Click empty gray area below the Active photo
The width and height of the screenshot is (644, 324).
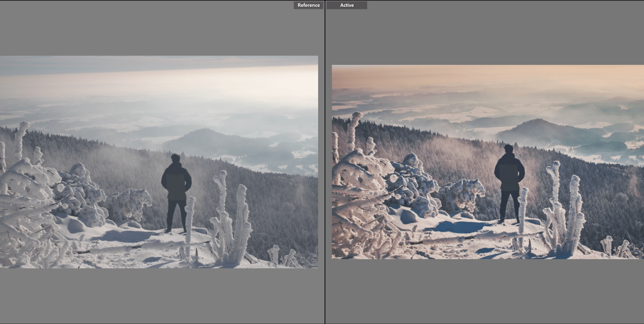(487, 290)
